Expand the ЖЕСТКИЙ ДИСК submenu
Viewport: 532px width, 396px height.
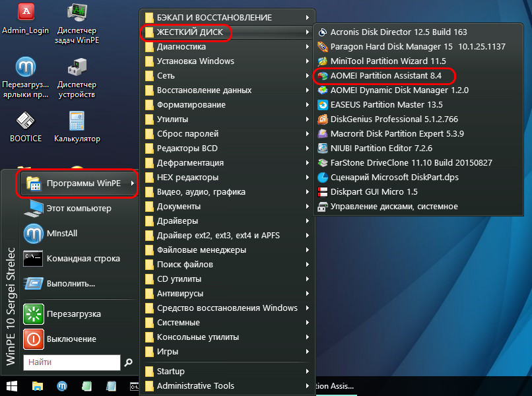coord(227,32)
